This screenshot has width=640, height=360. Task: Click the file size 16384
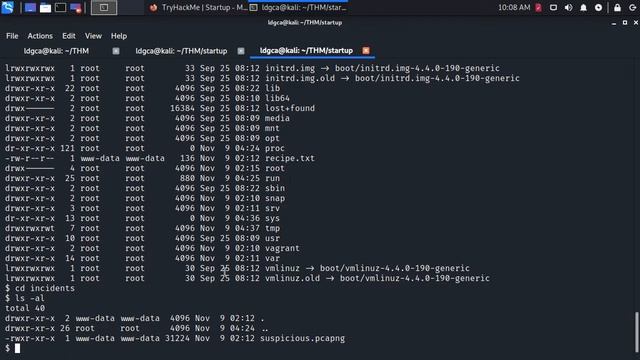[x=182, y=108]
